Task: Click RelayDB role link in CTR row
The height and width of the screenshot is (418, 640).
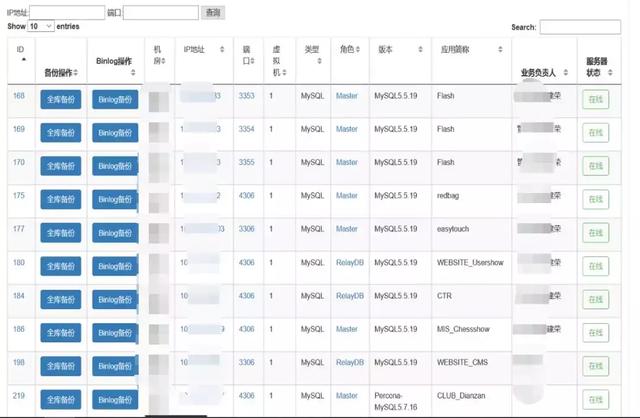Action: pos(350,296)
